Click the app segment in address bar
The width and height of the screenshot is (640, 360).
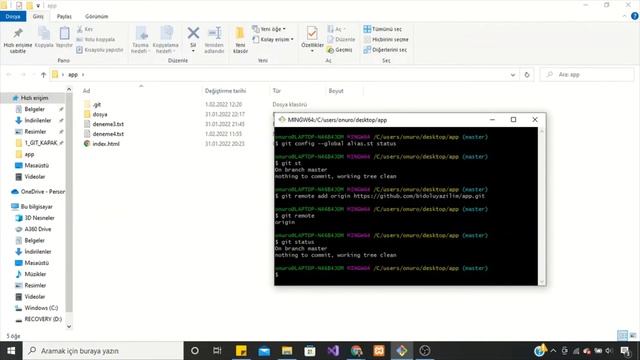(73, 75)
